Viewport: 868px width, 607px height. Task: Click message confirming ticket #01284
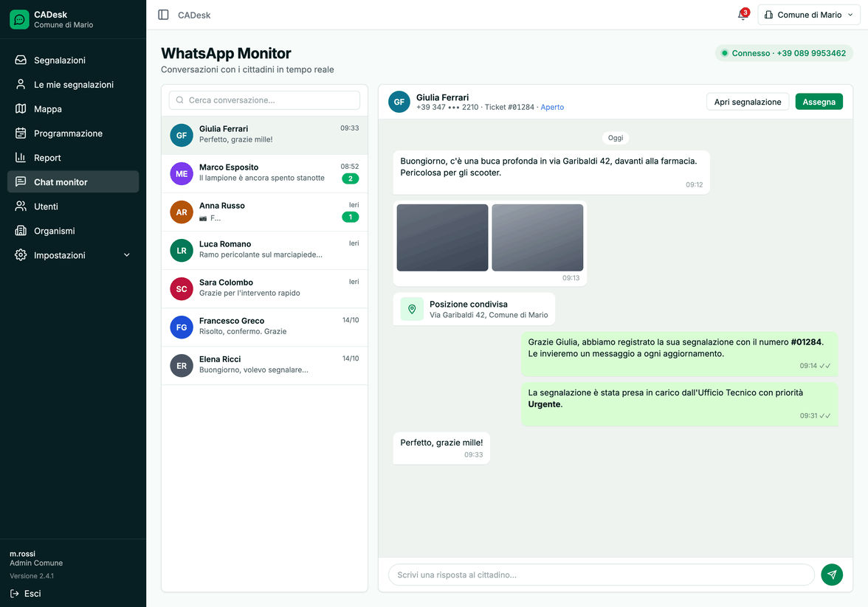(x=679, y=353)
